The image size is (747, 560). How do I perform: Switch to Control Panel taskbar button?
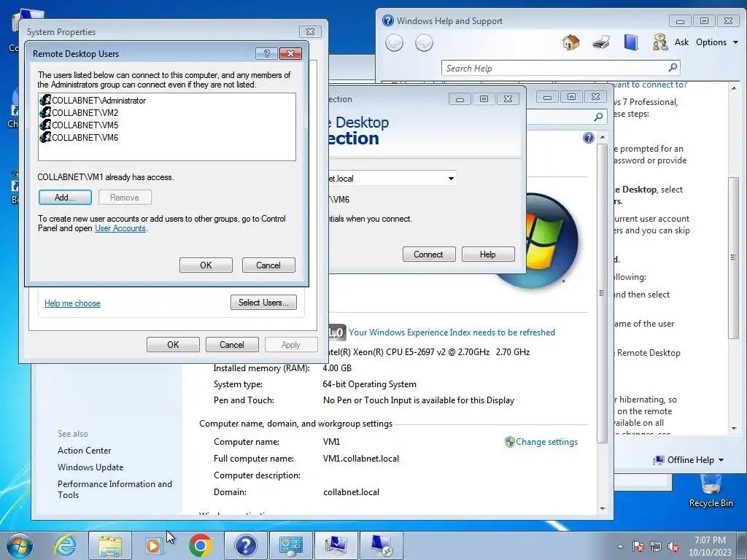click(x=290, y=545)
